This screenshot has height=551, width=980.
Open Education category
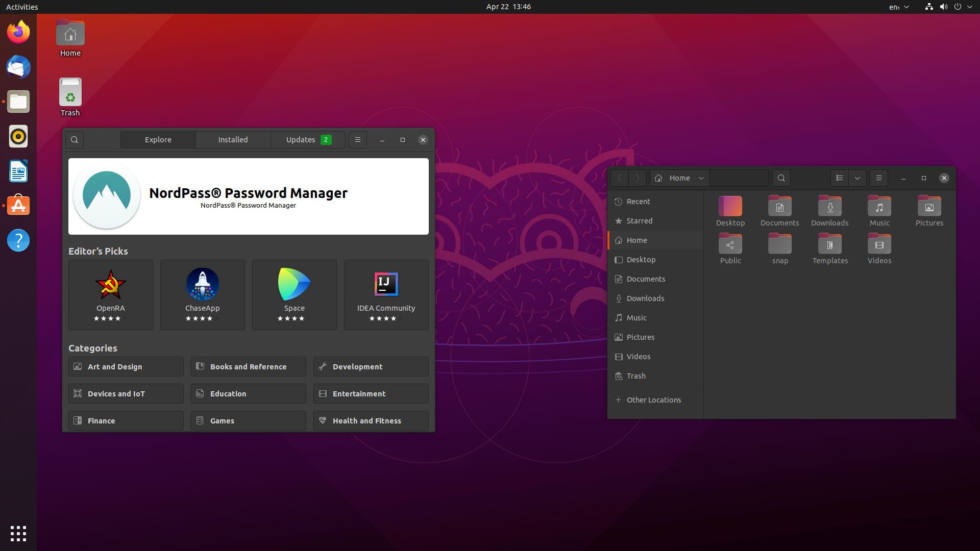coord(249,394)
